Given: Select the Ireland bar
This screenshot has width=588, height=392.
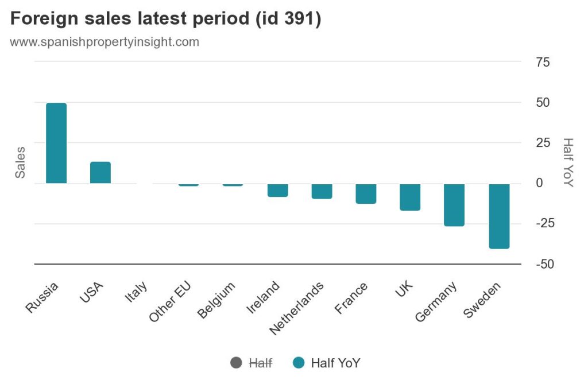Looking at the screenshot, I should 277,190.
